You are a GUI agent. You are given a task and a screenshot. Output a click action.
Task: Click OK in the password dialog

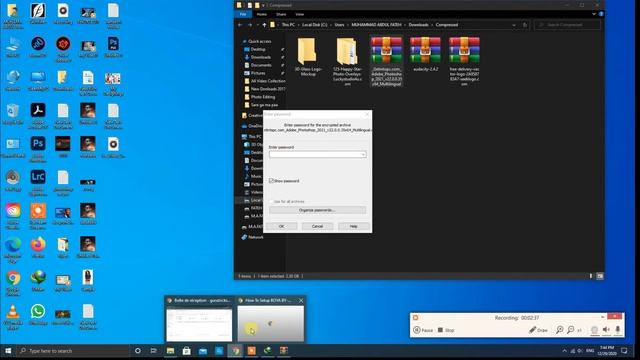coord(281,226)
